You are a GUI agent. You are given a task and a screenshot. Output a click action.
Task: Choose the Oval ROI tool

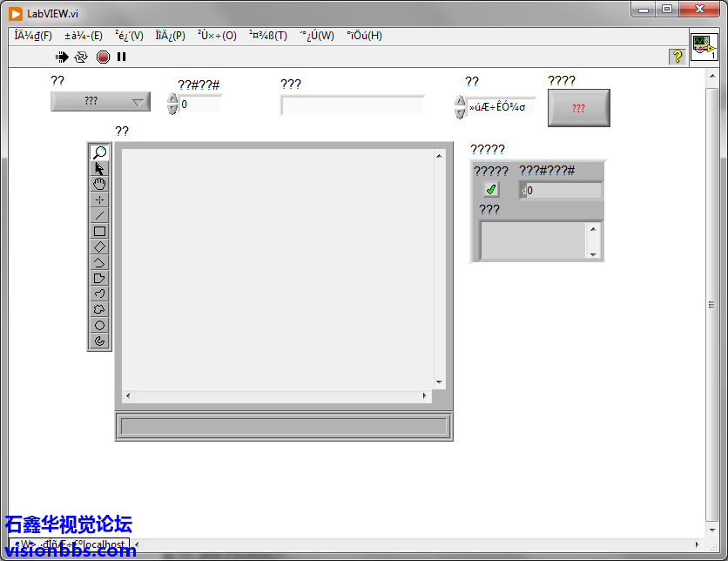coord(100,325)
